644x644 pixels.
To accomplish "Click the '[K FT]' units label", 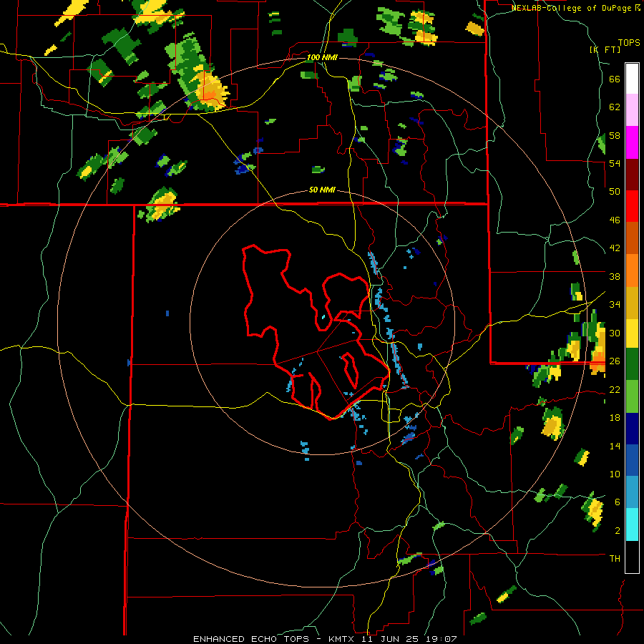I will pos(605,49).
